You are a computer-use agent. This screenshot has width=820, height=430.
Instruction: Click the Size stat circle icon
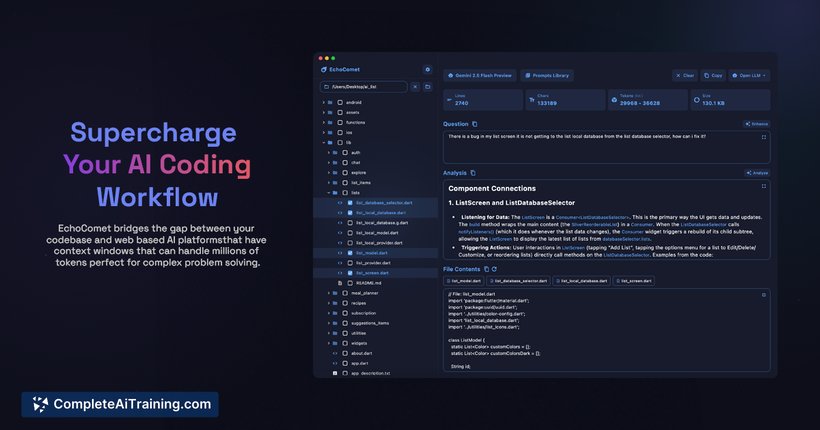pyautogui.click(x=697, y=100)
